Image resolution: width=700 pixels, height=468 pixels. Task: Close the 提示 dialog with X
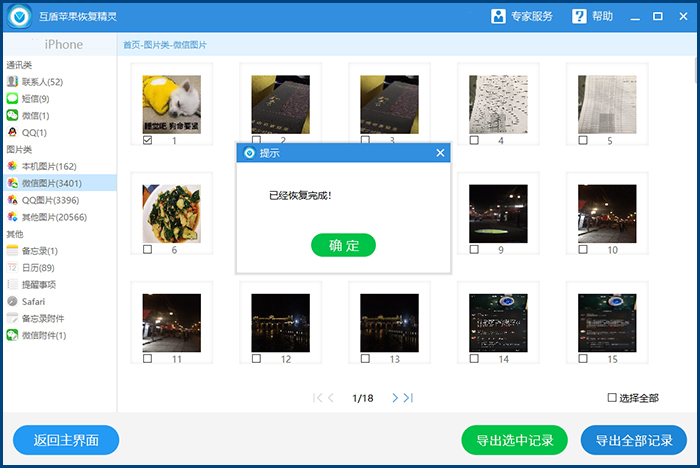tap(440, 153)
